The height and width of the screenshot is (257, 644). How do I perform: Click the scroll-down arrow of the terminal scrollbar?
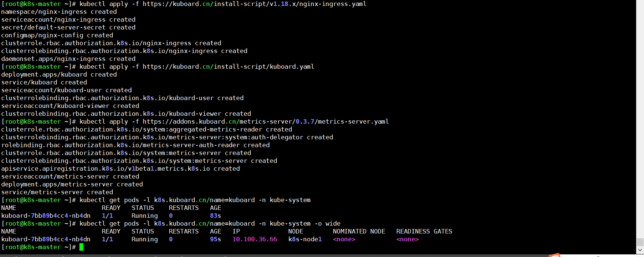[640, 250]
